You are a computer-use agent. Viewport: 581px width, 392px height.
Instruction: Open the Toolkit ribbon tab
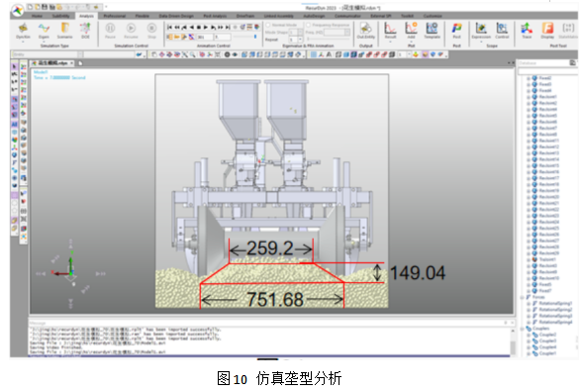pos(407,16)
